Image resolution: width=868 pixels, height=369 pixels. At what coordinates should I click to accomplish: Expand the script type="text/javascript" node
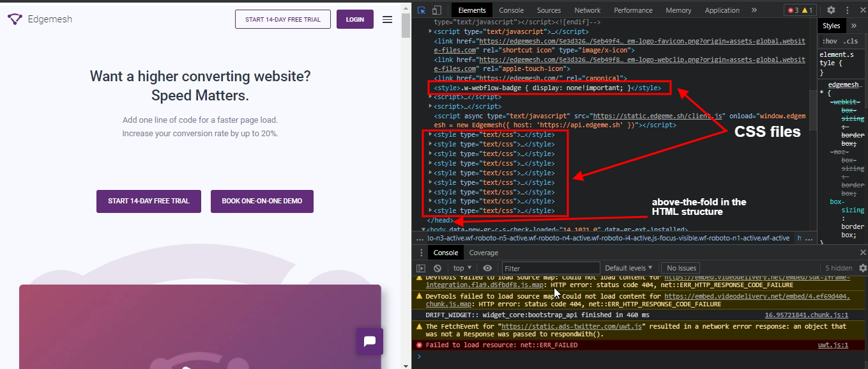(430, 31)
